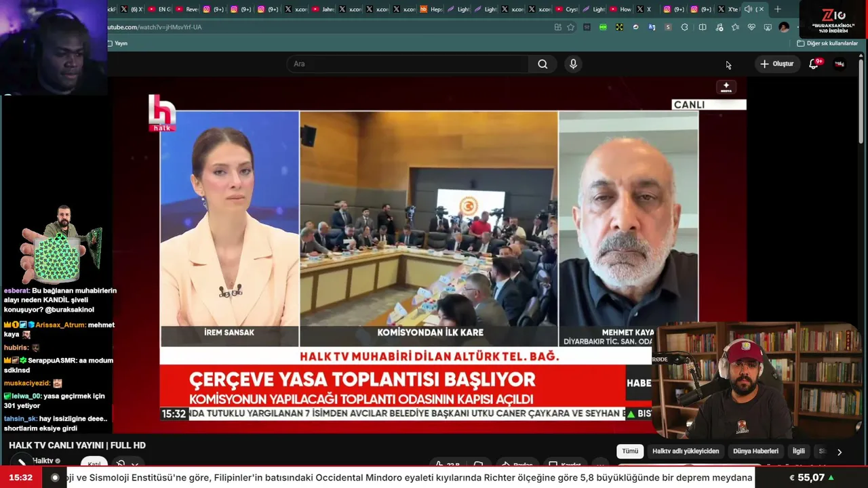Image resolution: width=868 pixels, height=488 pixels.
Task: Switch to the "Jahre" YouTube tab
Action: tap(323, 9)
